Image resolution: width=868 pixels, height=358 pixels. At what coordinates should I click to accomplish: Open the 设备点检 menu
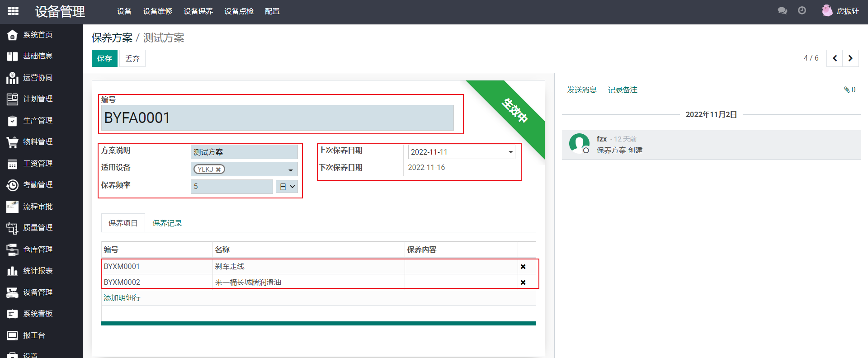[239, 11]
